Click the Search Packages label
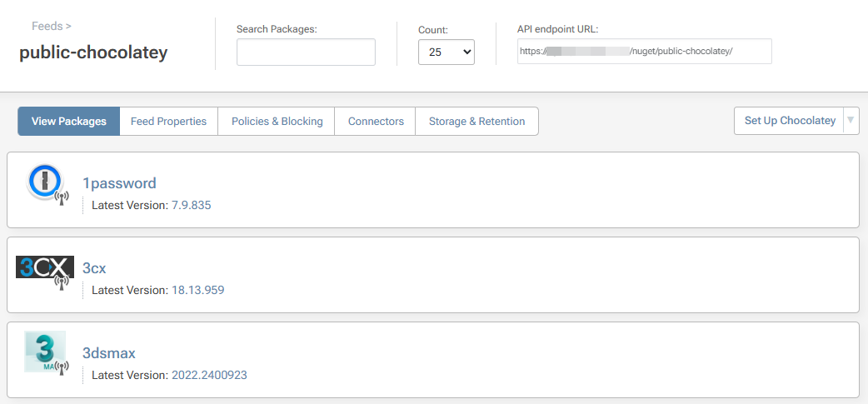868x404 pixels. (277, 29)
